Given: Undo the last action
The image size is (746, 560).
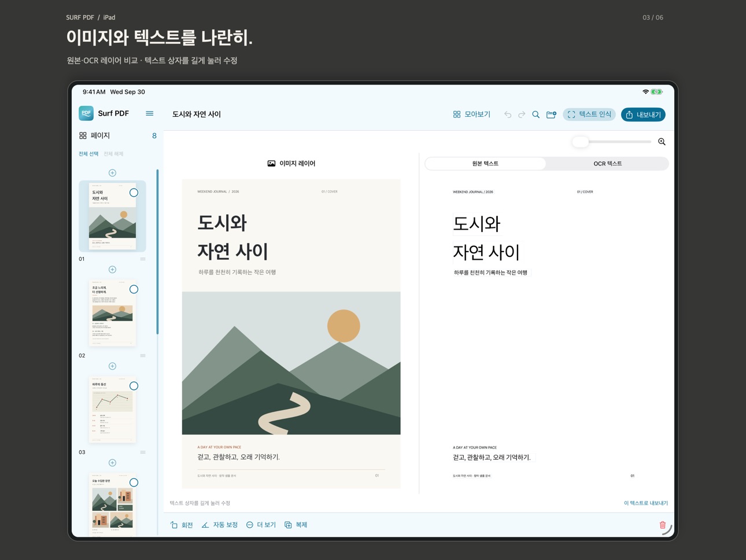Looking at the screenshot, I should (508, 115).
